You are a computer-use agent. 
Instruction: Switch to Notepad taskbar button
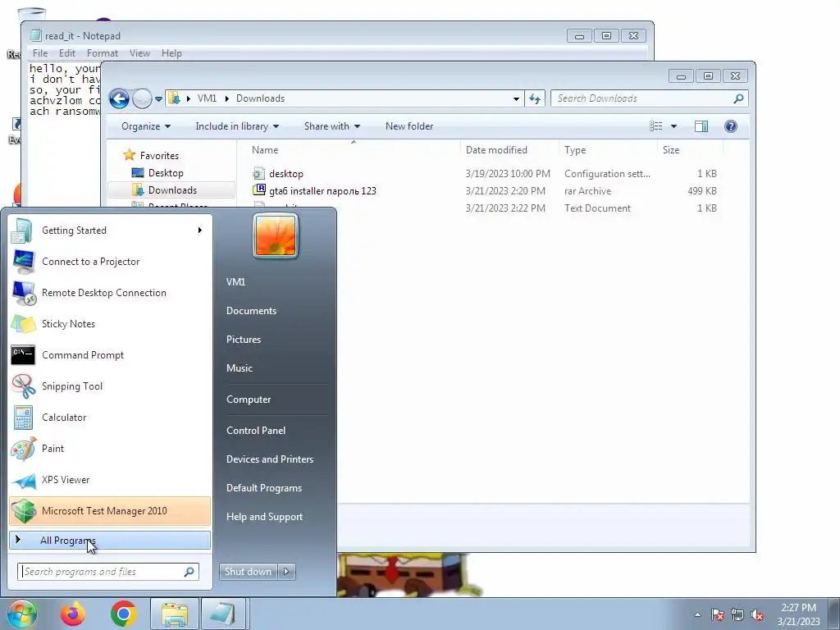click(223, 614)
